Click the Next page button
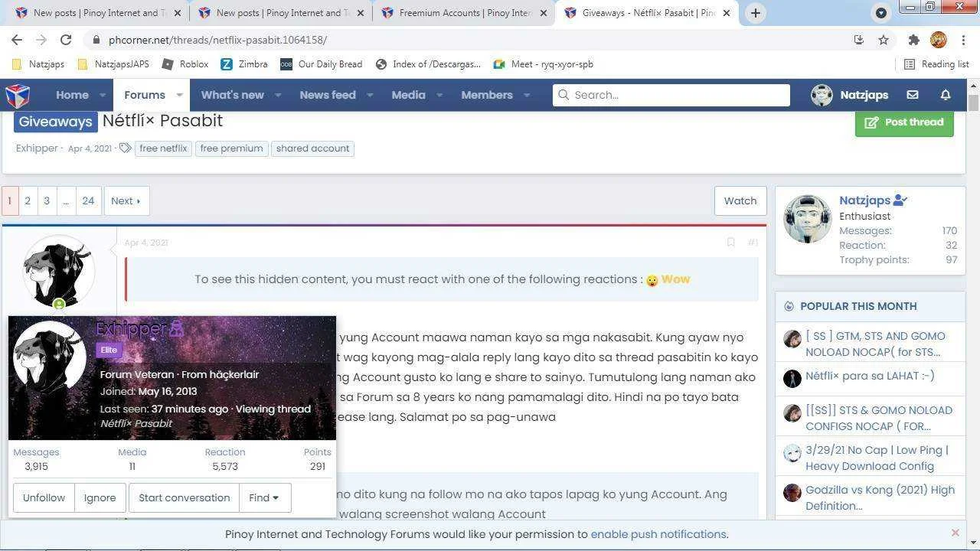The width and height of the screenshot is (980, 551). click(126, 201)
